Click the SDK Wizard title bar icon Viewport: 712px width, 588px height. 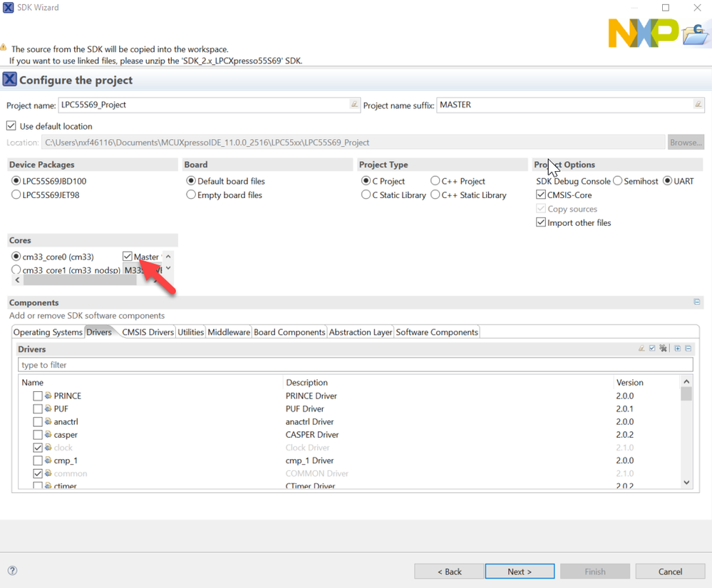point(8,8)
